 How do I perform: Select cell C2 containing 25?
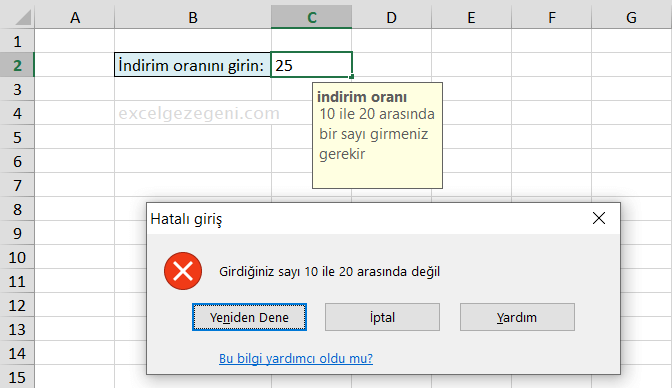(x=312, y=65)
